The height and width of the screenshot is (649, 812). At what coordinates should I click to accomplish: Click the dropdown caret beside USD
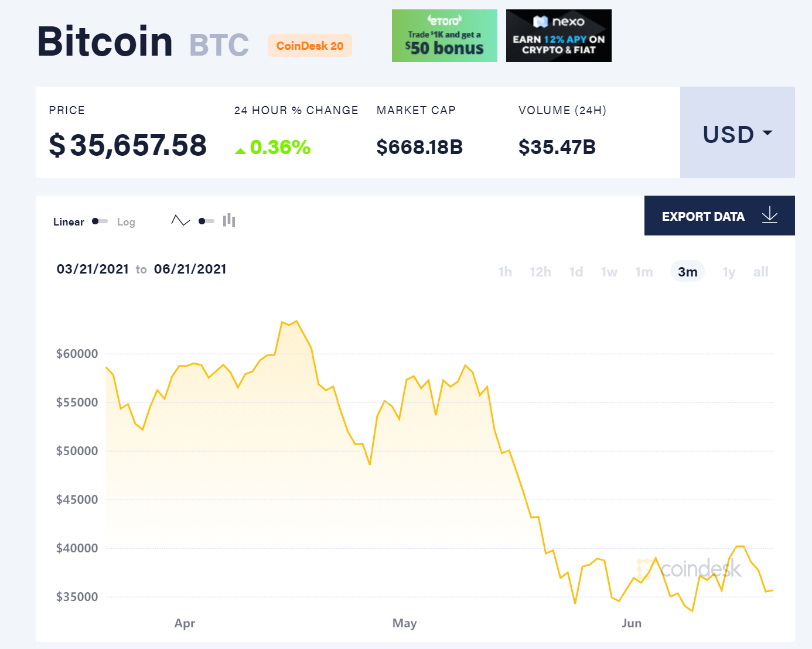[767, 133]
